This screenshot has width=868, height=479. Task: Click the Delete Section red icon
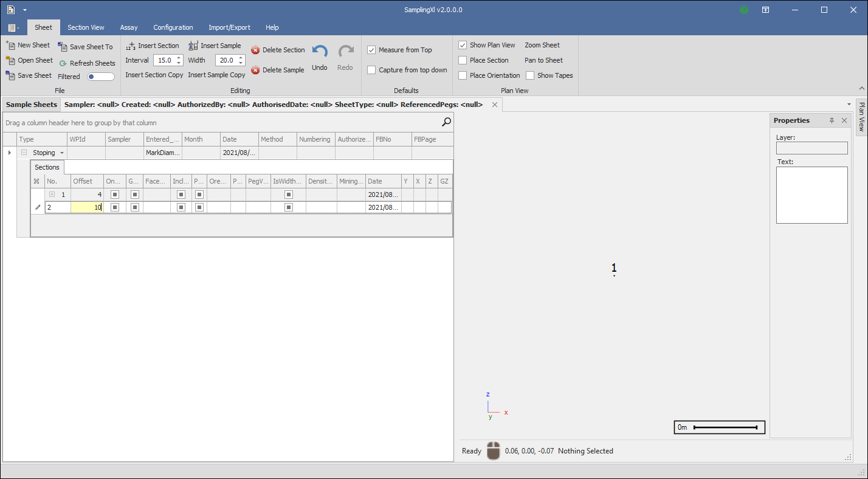[255, 50]
